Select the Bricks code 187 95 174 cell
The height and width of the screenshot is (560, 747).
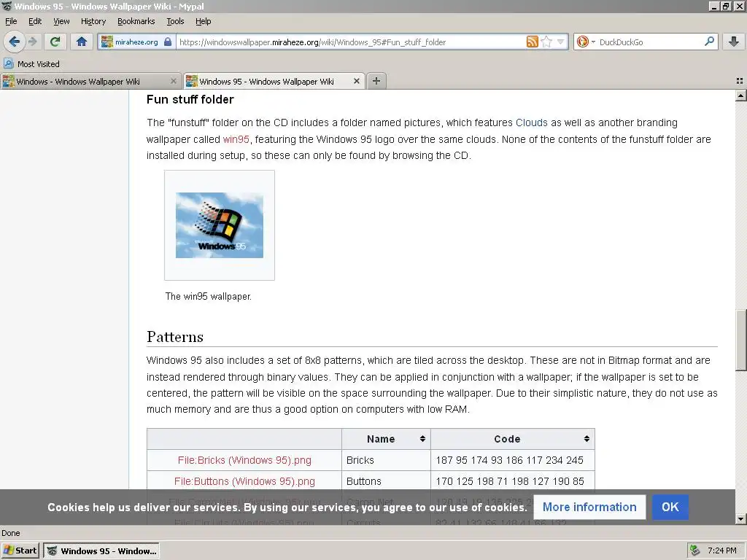click(x=513, y=461)
